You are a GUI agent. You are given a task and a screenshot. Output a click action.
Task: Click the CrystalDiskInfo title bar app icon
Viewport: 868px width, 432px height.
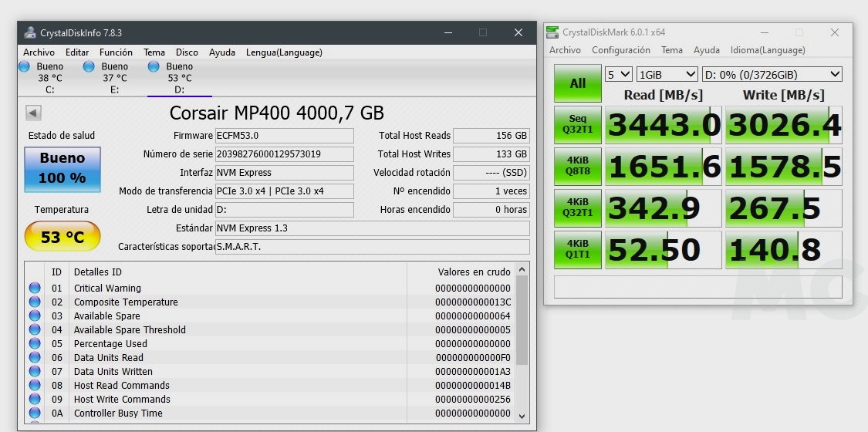point(29,32)
